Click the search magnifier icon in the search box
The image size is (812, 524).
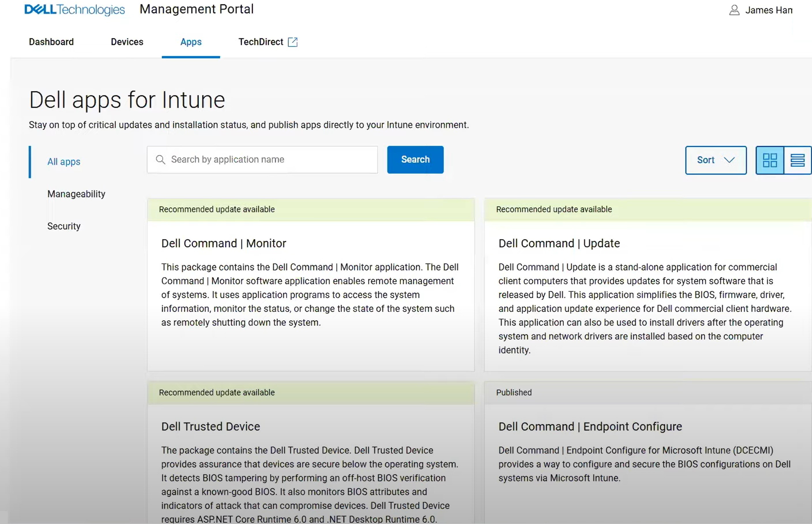coord(161,159)
